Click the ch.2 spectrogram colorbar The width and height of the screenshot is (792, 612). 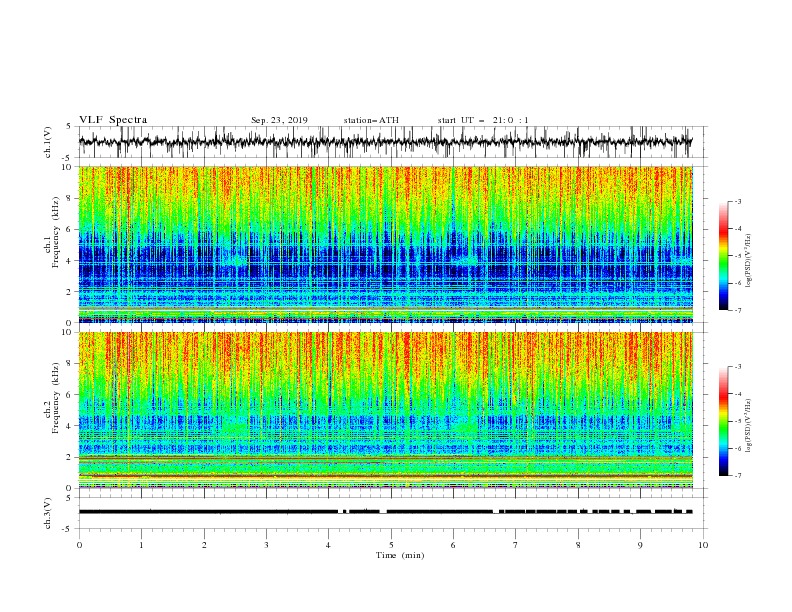tap(723, 421)
